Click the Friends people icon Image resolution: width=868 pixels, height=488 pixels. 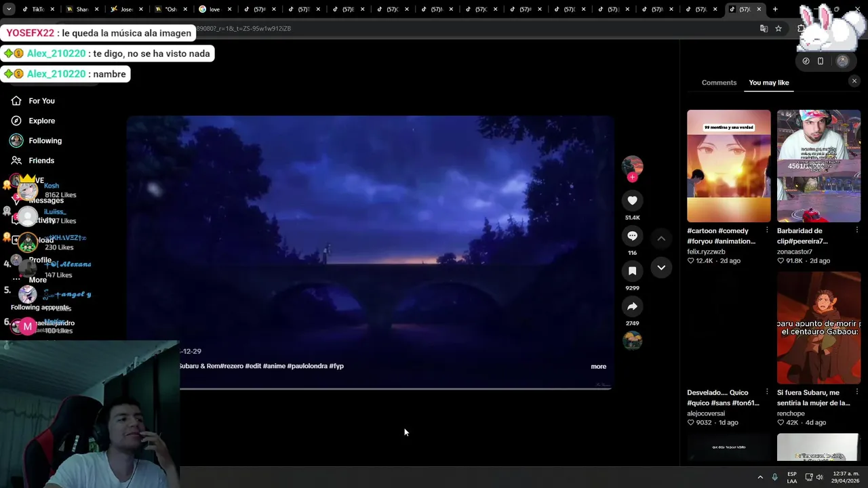[x=16, y=161]
